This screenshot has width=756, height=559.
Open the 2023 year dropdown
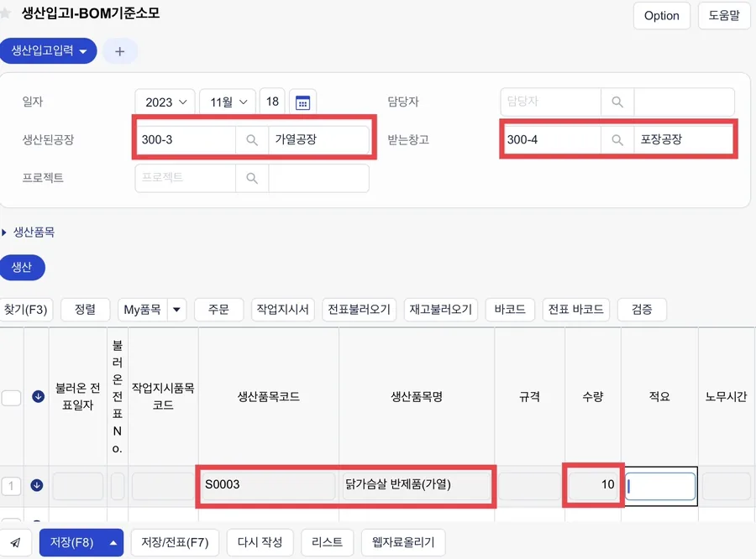click(x=165, y=102)
